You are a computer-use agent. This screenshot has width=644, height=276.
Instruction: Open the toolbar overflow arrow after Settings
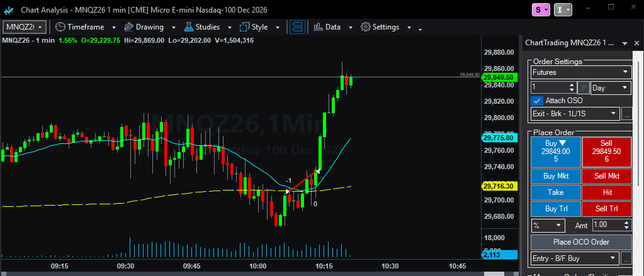click(x=420, y=29)
